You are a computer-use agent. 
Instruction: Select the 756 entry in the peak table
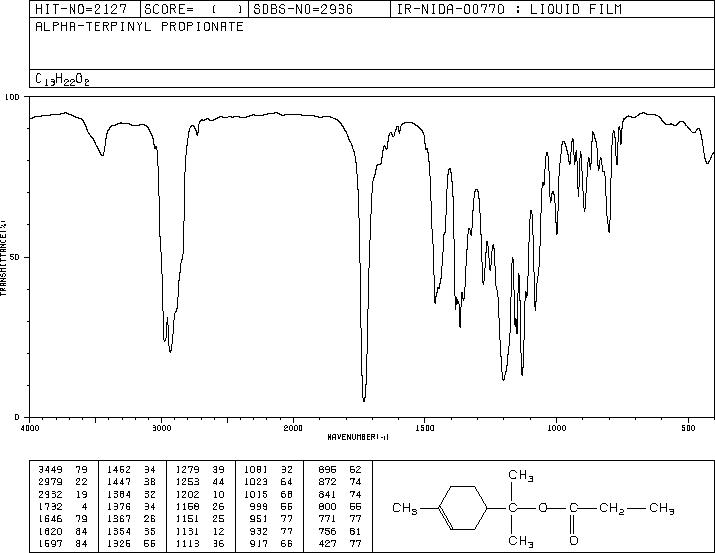pos(327,531)
